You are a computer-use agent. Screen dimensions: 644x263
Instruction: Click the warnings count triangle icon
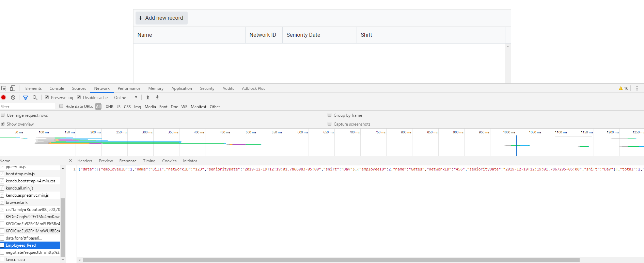point(621,88)
